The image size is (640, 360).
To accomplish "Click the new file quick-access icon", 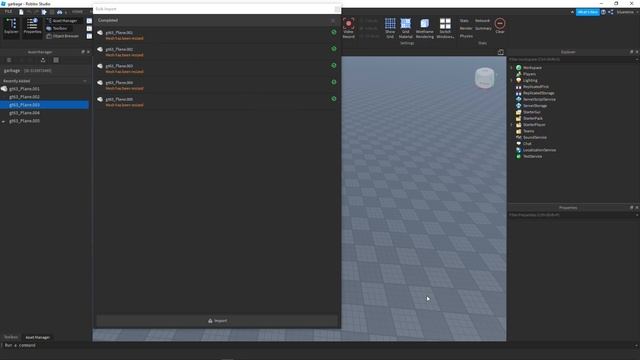I will [21, 12].
